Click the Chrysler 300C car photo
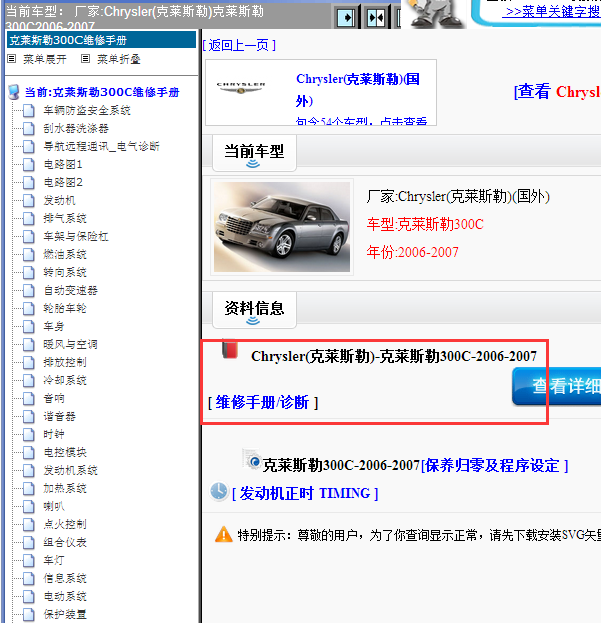 click(282, 227)
